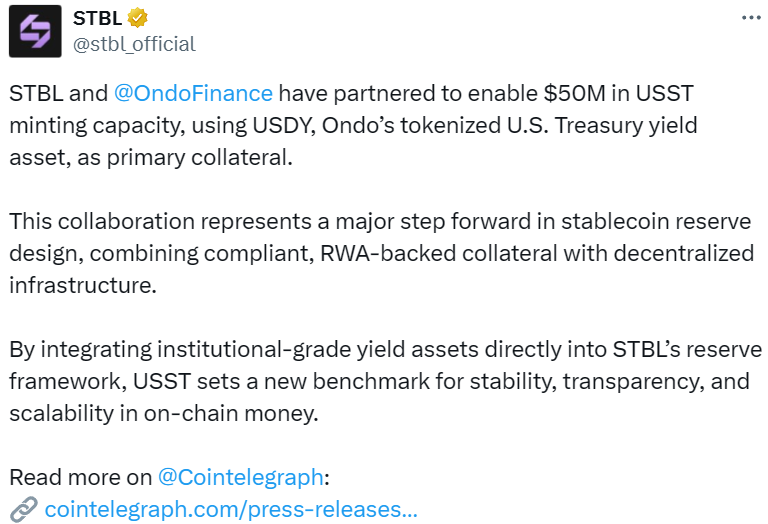Click the @stbl_official handle

(134, 43)
